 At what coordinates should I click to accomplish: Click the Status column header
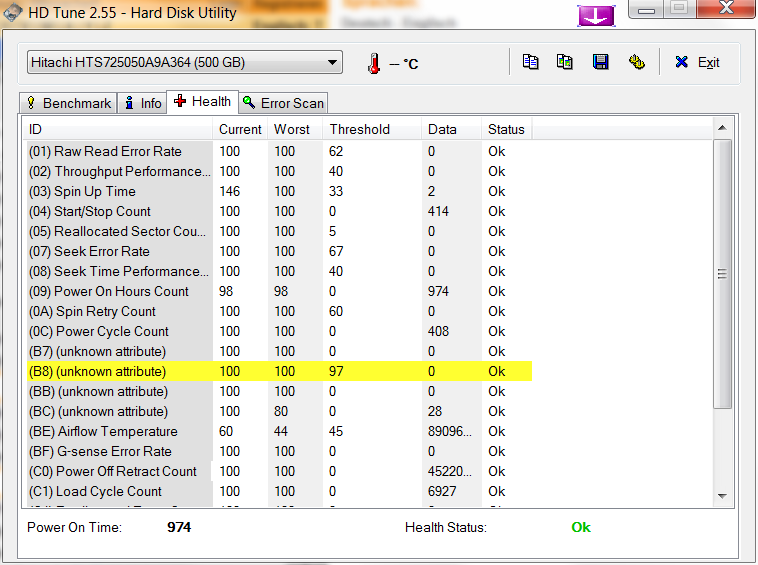click(x=507, y=130)
